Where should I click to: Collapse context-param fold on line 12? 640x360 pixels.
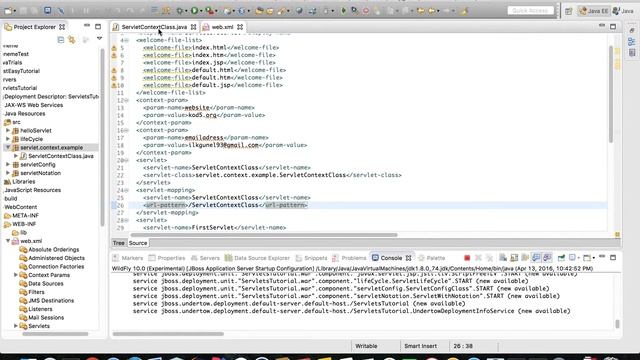click(x=127, y=100)
